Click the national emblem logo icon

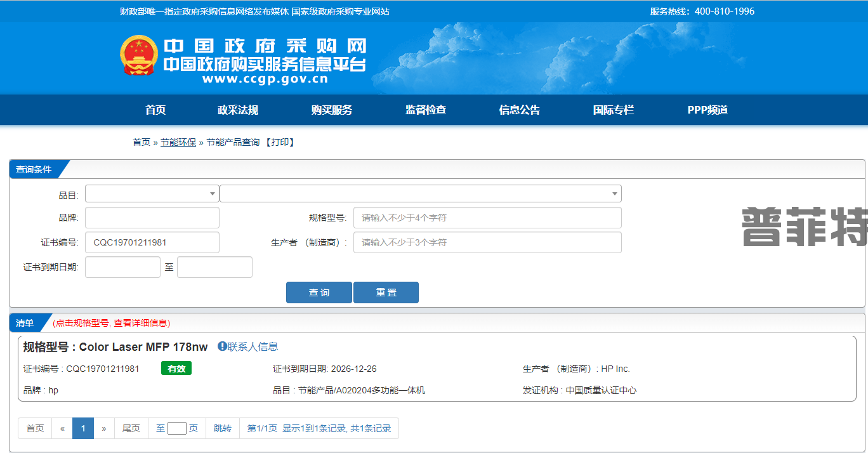tap(138, 56)
